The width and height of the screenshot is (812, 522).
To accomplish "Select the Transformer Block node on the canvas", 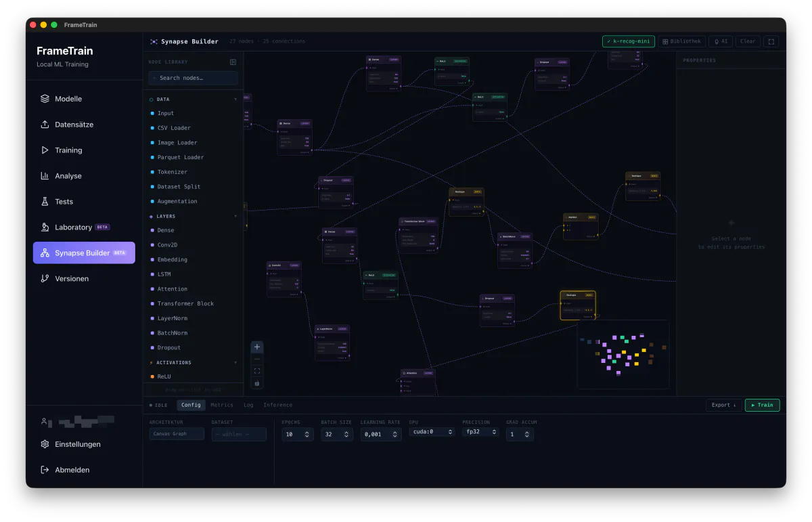I will tap(418, 235).
